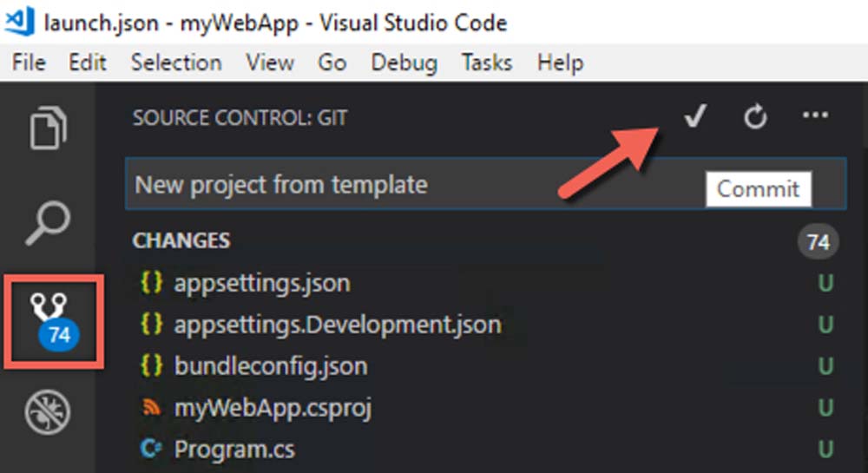Open the More Actions ellipsis menu
Viewport: 868px width, 473px height.
[815, 117]
